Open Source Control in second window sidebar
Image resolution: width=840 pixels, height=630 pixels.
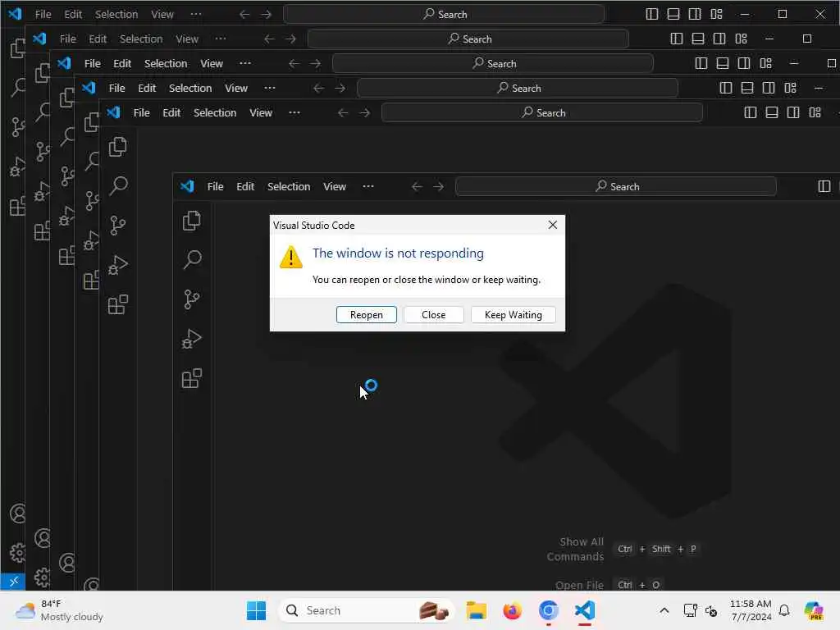[x=118, y=226]
